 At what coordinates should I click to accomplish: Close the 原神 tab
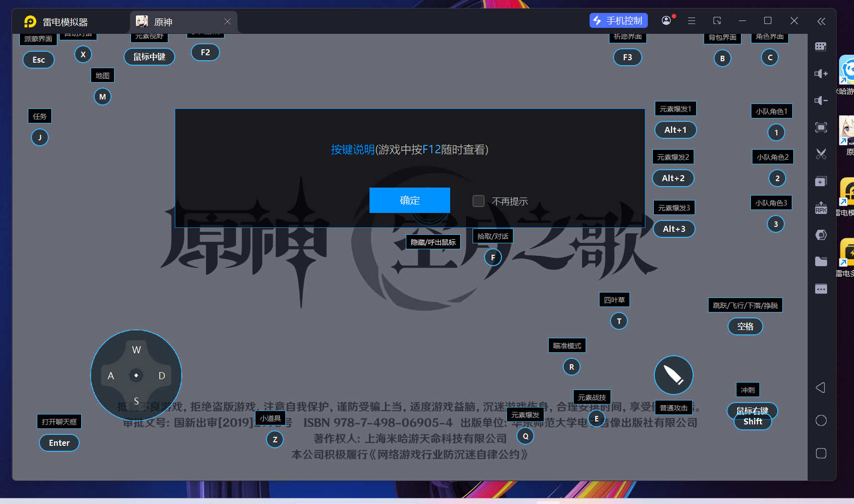[228, 21]
